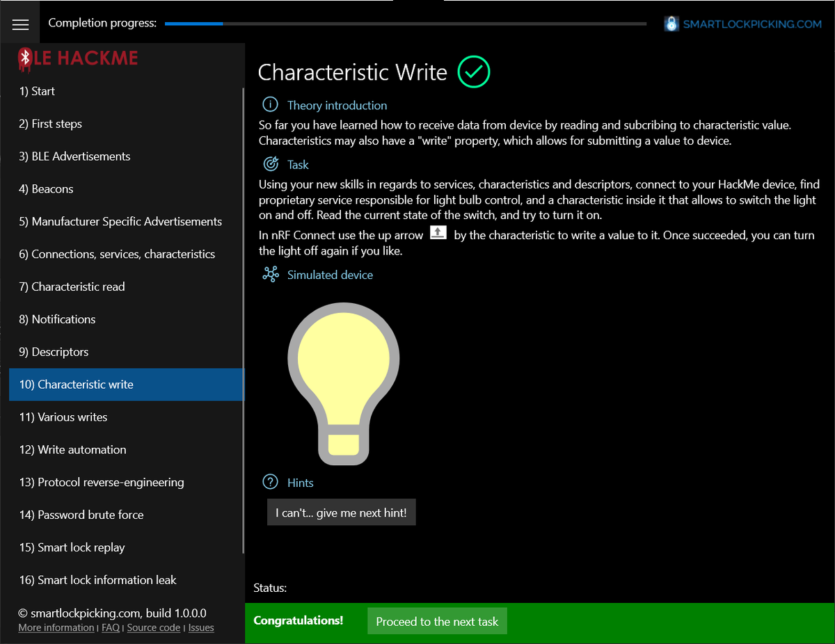Image resolution: width=835 pixels, height=644 pixels.
Task: Click the Hints section heading
Action: 301,483
